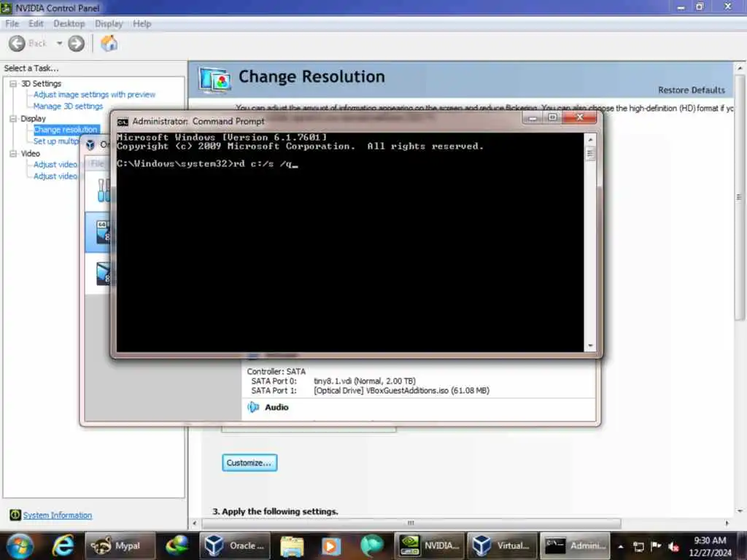Open the File menu in NVIDIA Control Panel

tap(12, 24)
